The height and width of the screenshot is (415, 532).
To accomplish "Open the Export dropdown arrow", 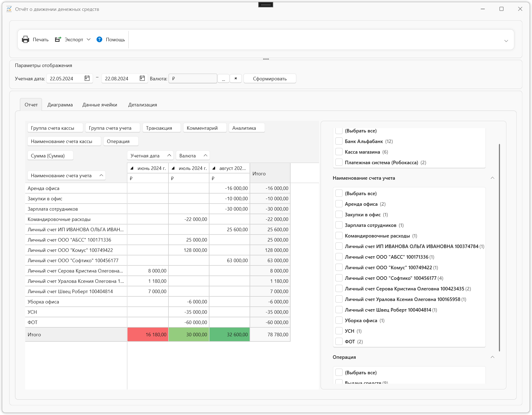I will tap(88, 40).
